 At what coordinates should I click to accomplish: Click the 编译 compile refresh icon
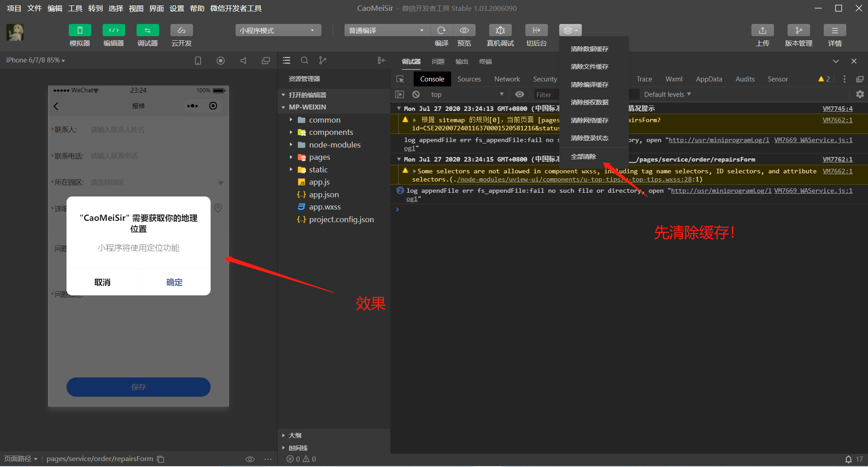441,30
